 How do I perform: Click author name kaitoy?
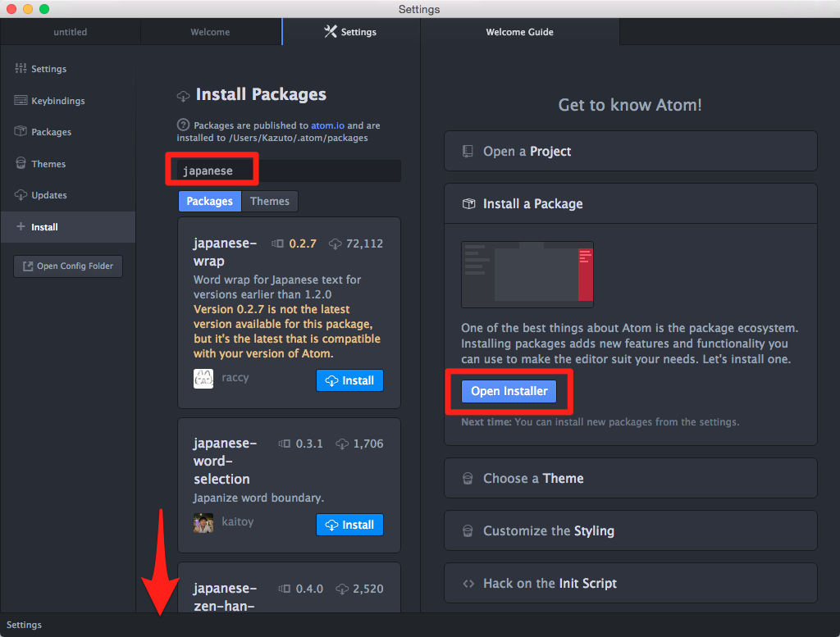238,521
